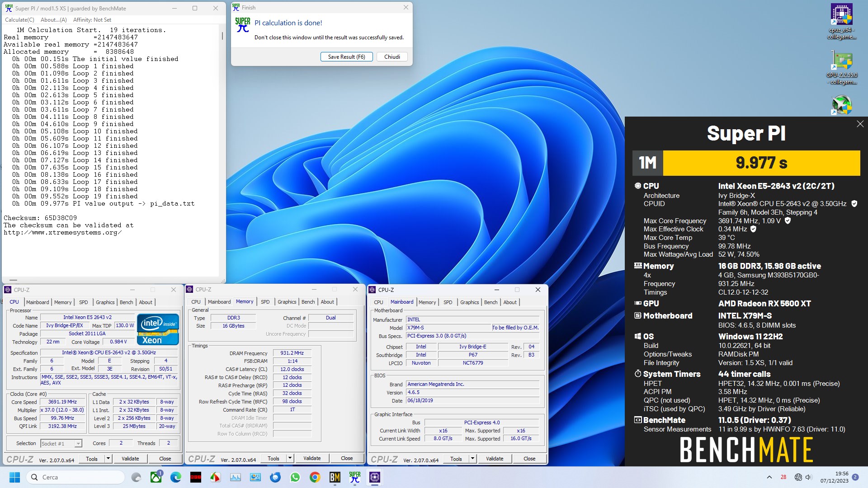Click Validate in CPU-tab CPU-Z window
The image size is (868, 488).
point(130,459)
